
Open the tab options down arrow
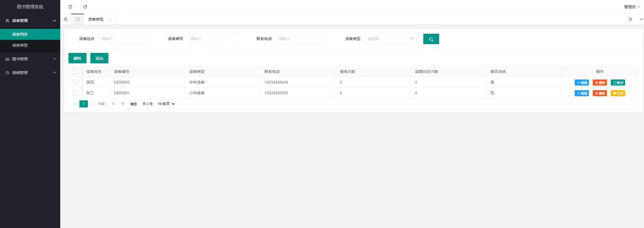click(x=641, y=19)
